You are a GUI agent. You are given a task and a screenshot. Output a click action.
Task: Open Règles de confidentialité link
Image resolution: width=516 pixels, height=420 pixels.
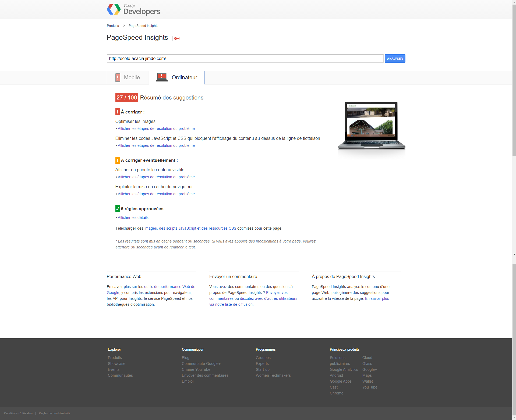click(54, 413)
